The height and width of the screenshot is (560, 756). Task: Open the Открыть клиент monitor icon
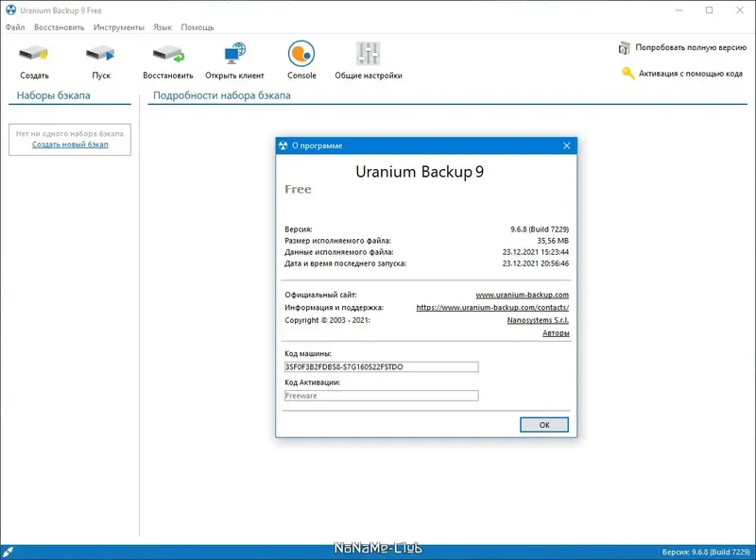coord(234,54)
